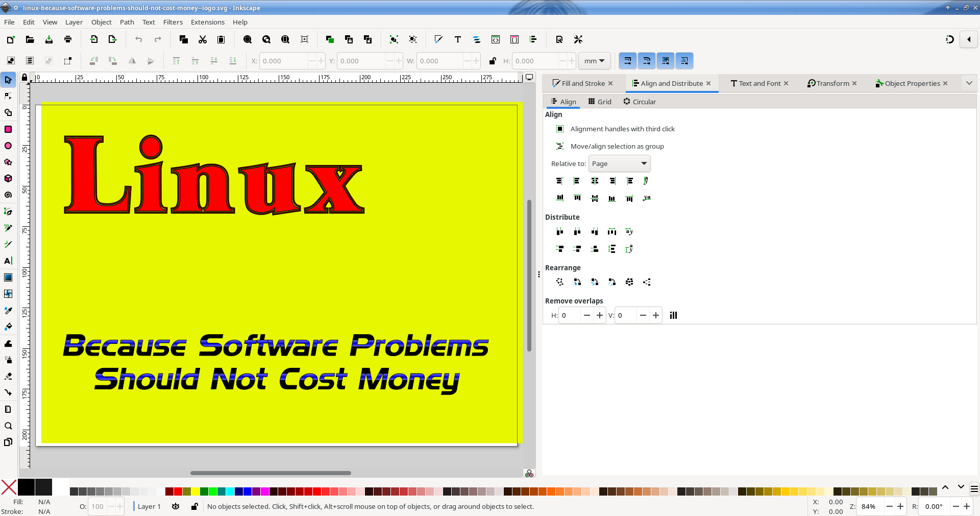The width and height of the screenshot is (980, 516).
Task: Select the Rectangle tool
Action: [8, 129]
